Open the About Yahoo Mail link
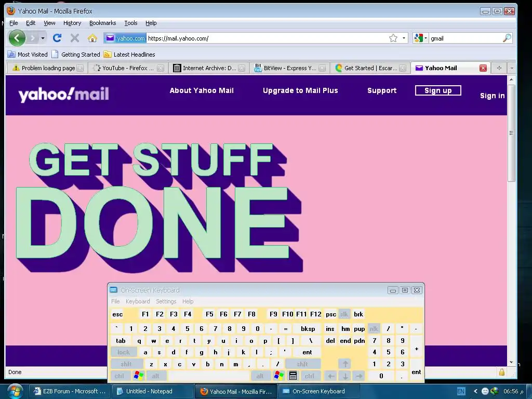This screenshot has height=399, width=532. click(x=202, y=90)
